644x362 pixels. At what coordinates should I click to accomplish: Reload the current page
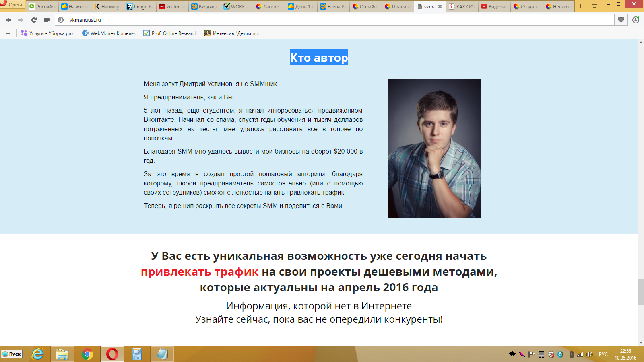pyautogui.click(x=34, y=20)
